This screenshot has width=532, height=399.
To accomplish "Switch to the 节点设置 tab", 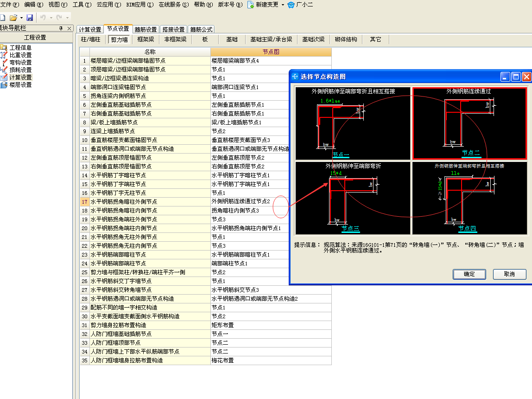I will pos(118,29).
